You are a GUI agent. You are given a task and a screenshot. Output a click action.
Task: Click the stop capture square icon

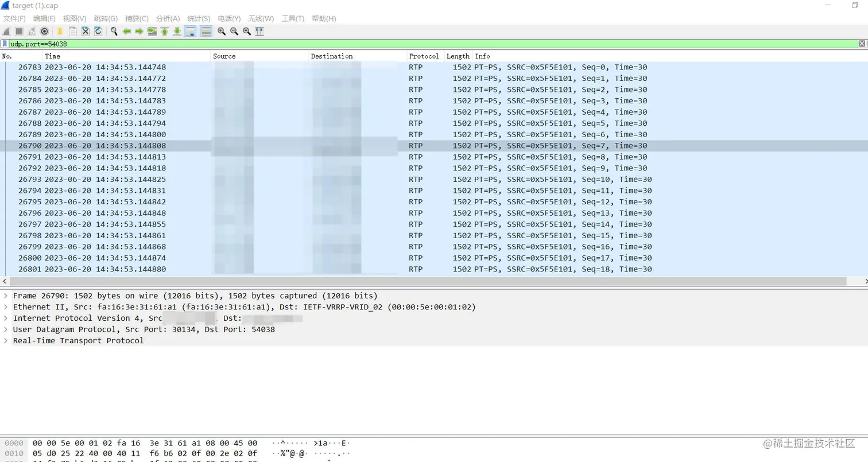click(19, 32)
